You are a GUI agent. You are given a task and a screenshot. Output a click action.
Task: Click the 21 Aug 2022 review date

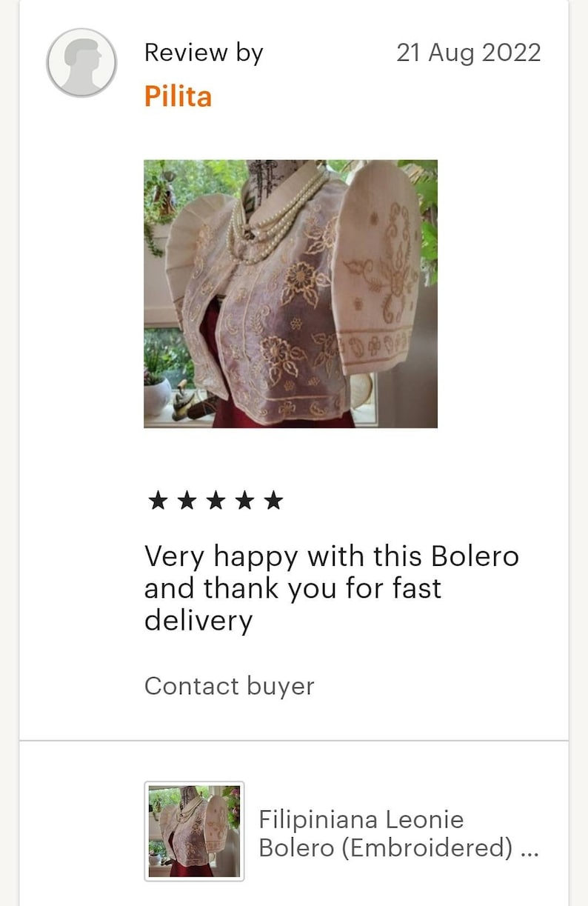469,53
